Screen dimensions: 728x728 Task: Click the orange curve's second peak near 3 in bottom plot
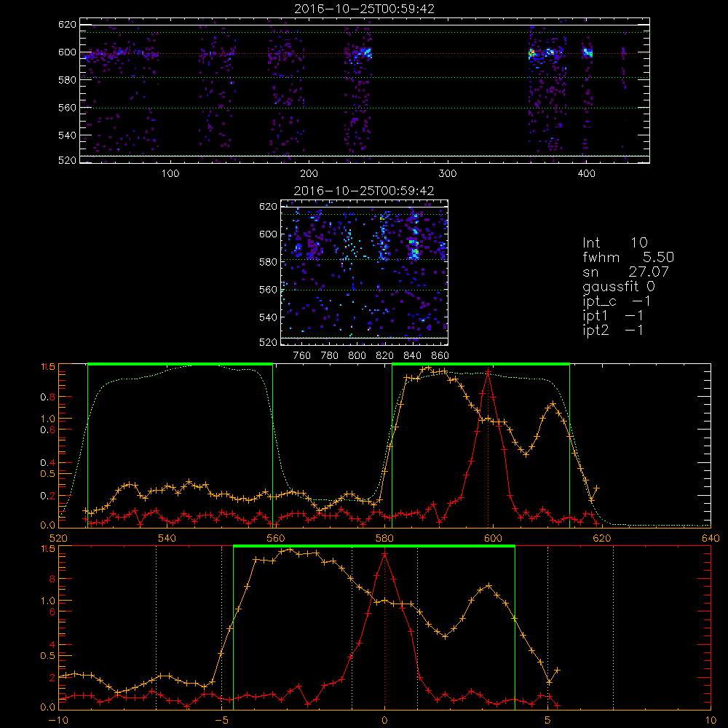pos(488,586)
